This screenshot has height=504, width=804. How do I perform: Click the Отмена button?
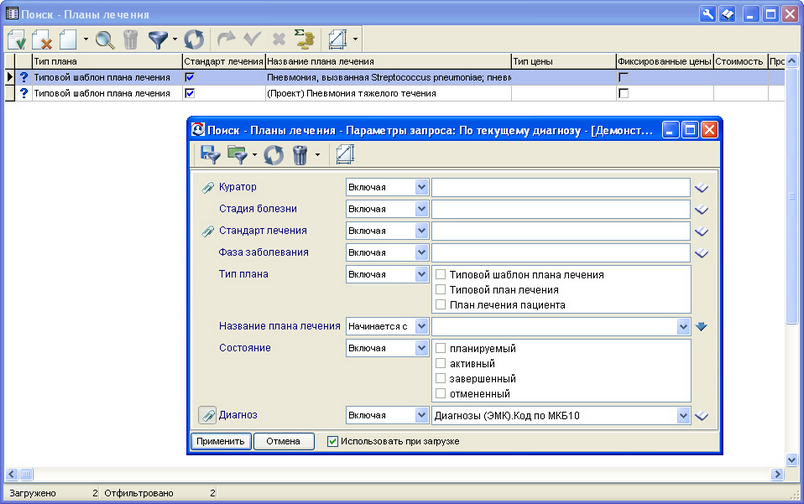tap(283, 441)
